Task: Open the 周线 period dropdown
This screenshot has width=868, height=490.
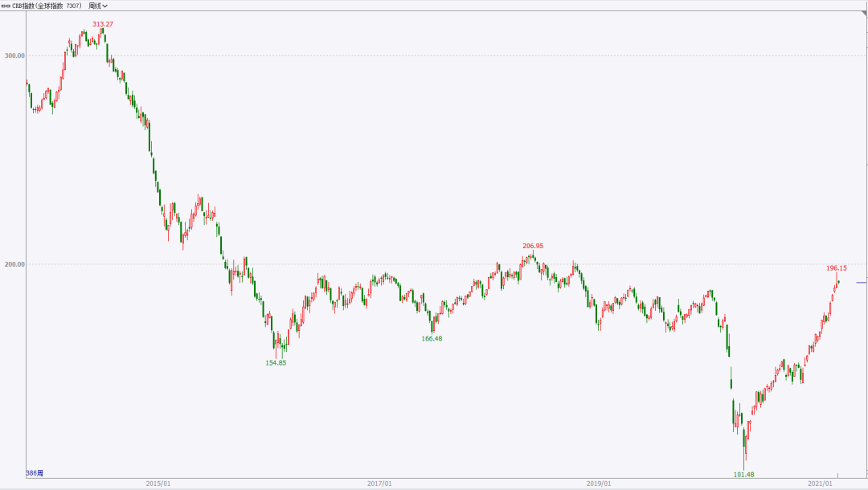Action: (98, 6)
